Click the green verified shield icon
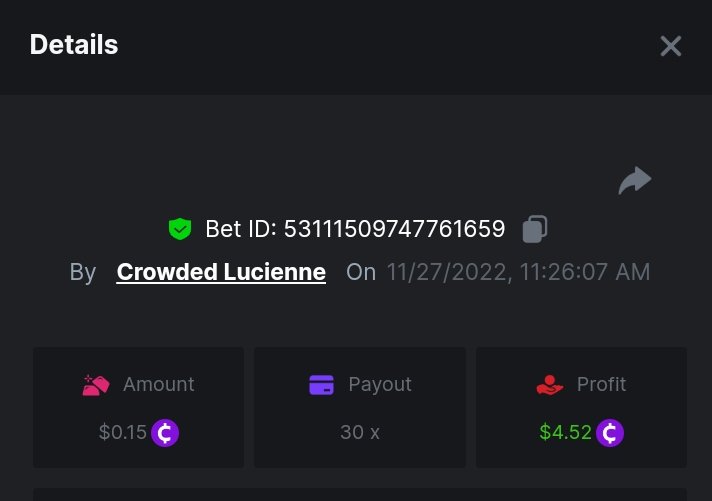 180,229
